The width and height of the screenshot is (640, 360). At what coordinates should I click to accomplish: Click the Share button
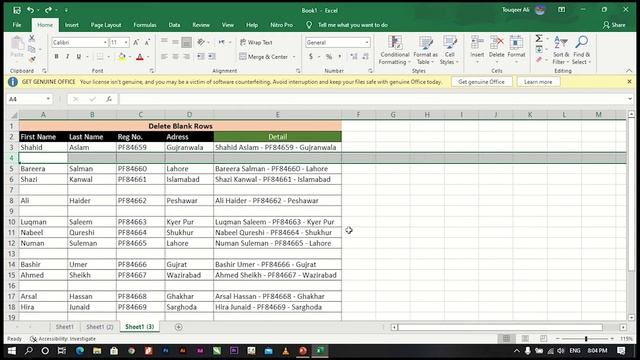614,25
